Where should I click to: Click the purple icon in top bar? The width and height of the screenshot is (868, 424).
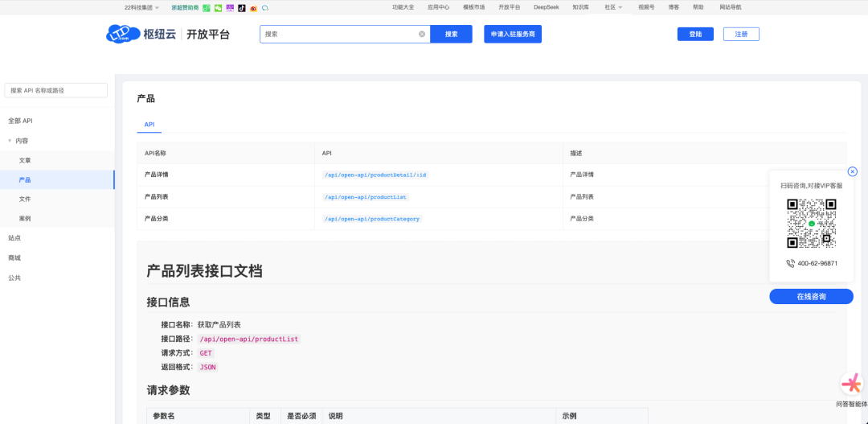[230, 7]
